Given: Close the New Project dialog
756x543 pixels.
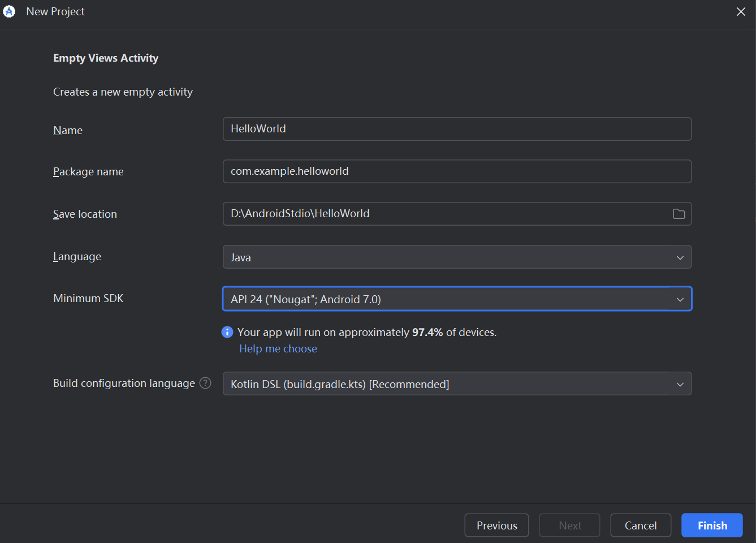Looking at the screenshot, I should click(x=741, y=12).
